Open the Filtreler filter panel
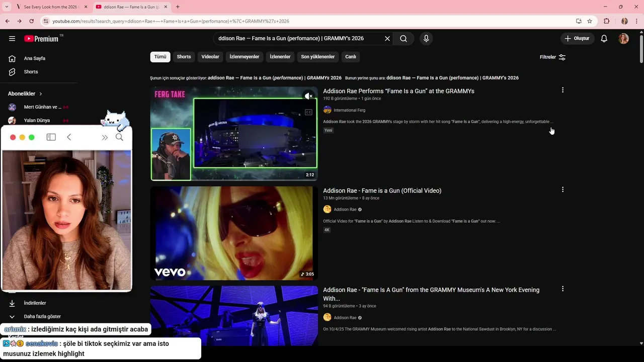644x362 pixels. (x=552, y=57)
